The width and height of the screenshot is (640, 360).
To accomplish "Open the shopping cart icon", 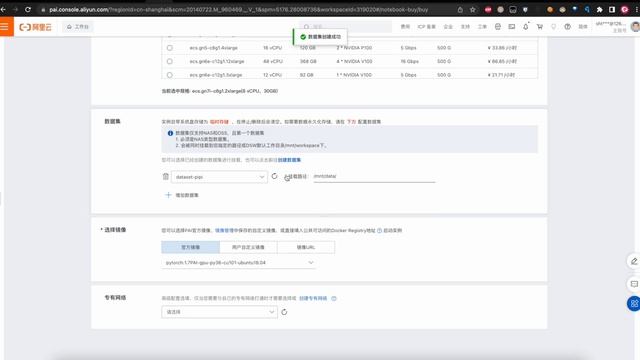I will point(540,27).
